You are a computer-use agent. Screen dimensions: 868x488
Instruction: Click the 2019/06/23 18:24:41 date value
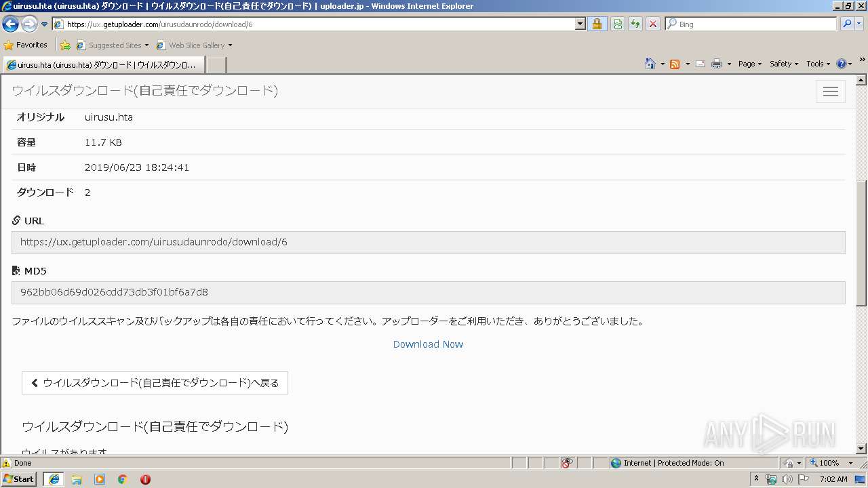(x=137, y=167)
